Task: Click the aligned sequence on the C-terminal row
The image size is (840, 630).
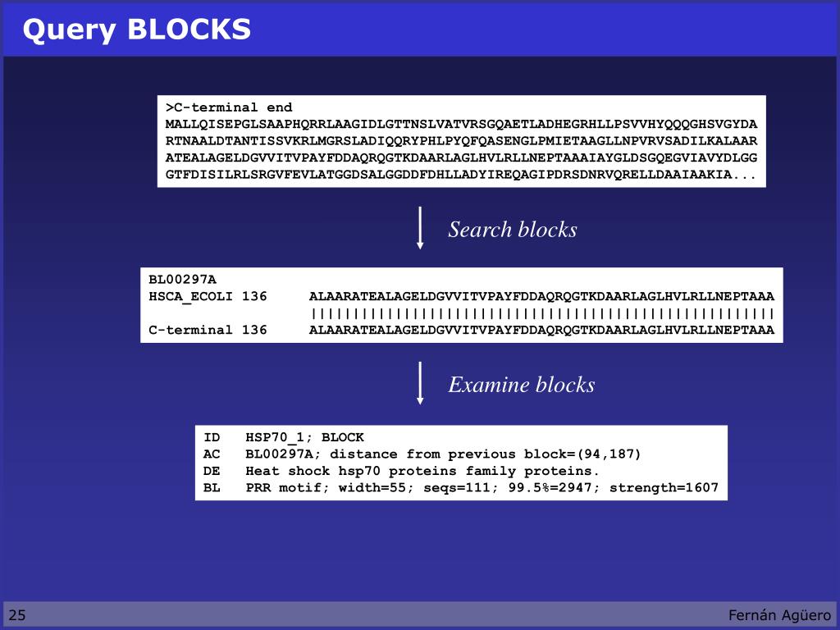Action: [x=541, y=330]
